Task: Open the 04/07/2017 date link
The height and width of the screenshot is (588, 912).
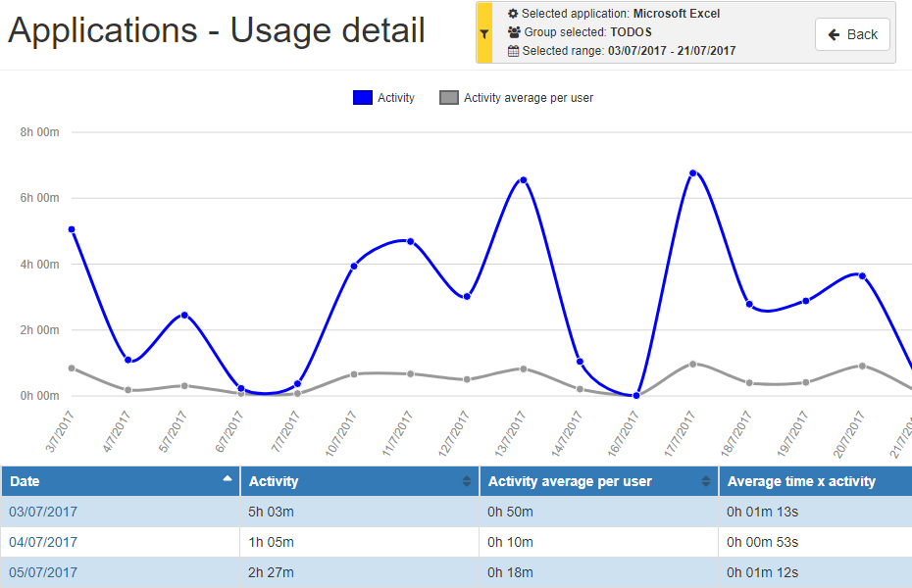Action: pyautogui.click(x=43, y=542)
